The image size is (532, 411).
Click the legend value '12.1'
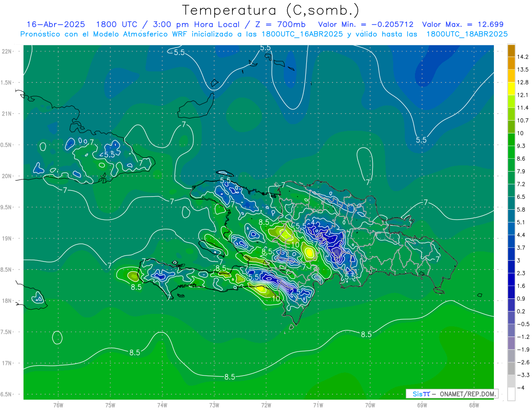tap(522, 95)
